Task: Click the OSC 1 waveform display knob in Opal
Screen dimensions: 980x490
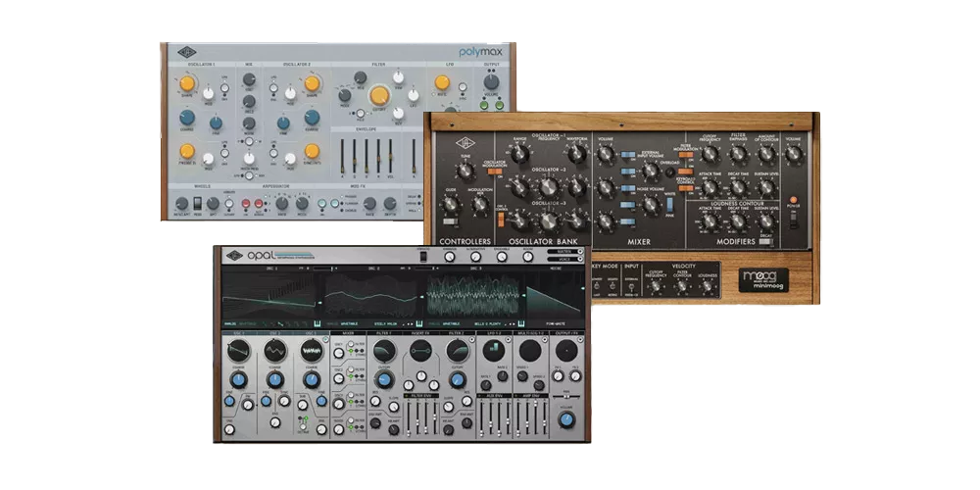Action: pyautogui.click(x=239, y=351)
